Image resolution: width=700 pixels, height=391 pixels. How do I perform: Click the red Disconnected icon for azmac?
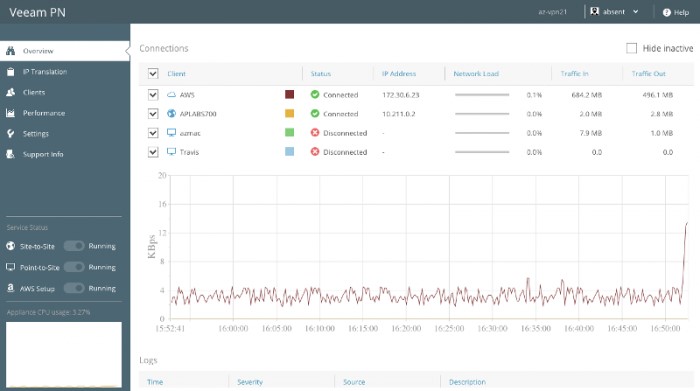pos(315,133)
